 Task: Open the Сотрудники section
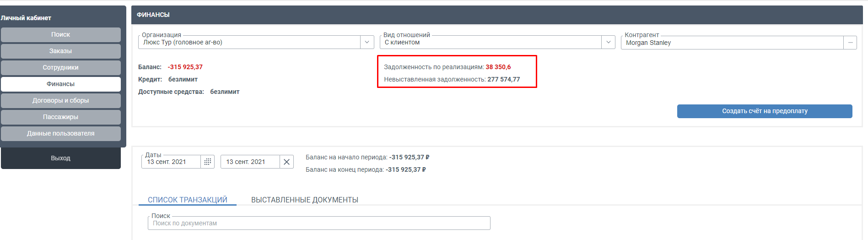[60, 67]
